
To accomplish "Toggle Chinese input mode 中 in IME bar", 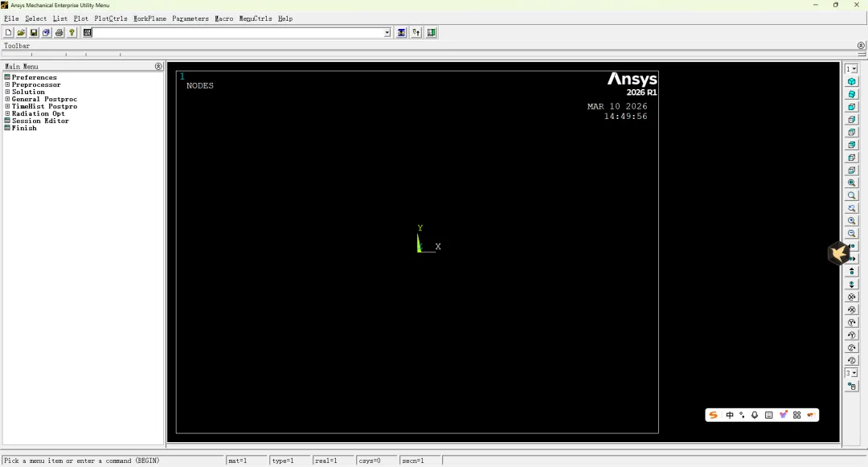I will 730,415.
